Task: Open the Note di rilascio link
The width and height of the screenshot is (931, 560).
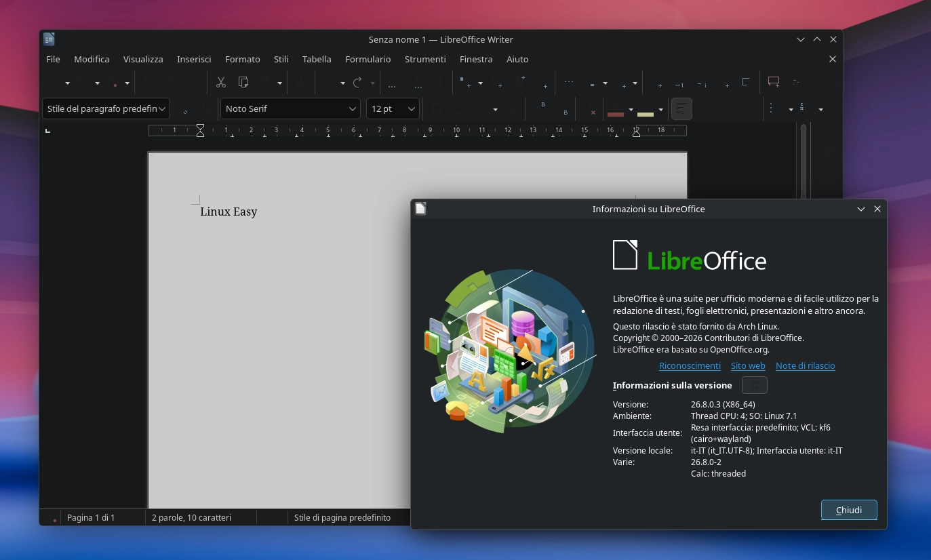Action: click(806, 365)
